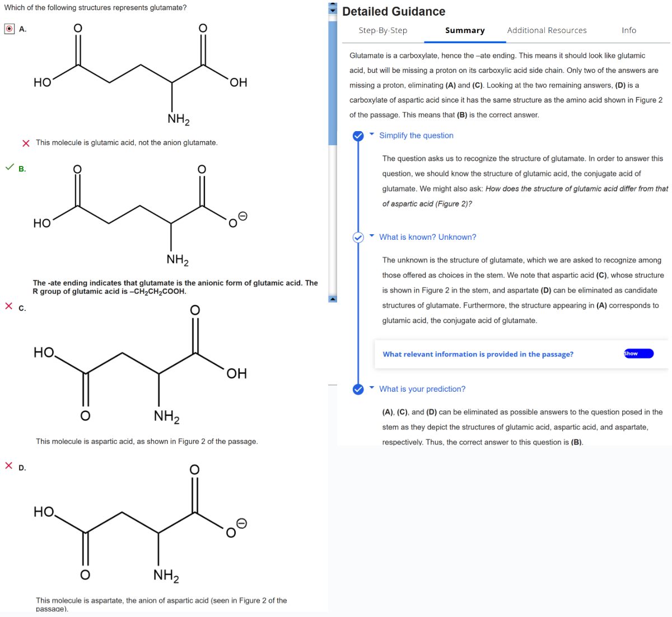Click the filled check circle for Simplify the question
The height and width of the screenshot is (617, 672).
coord(358,136)
